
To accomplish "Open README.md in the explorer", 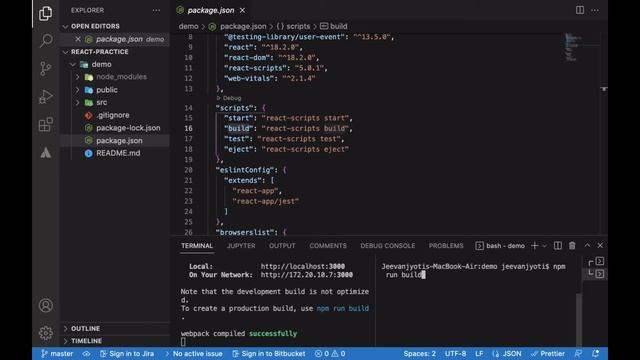I will click(x=118, y=153).
